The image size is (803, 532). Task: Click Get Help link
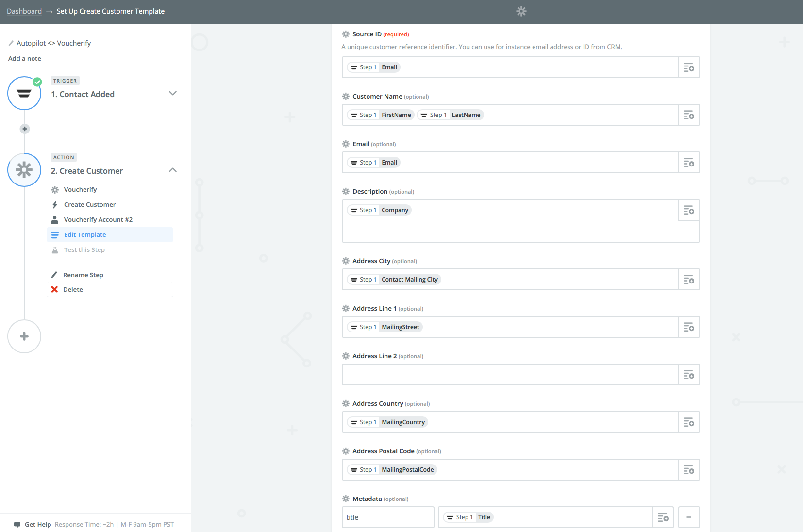pyautogui.click(x=38, y=525)
